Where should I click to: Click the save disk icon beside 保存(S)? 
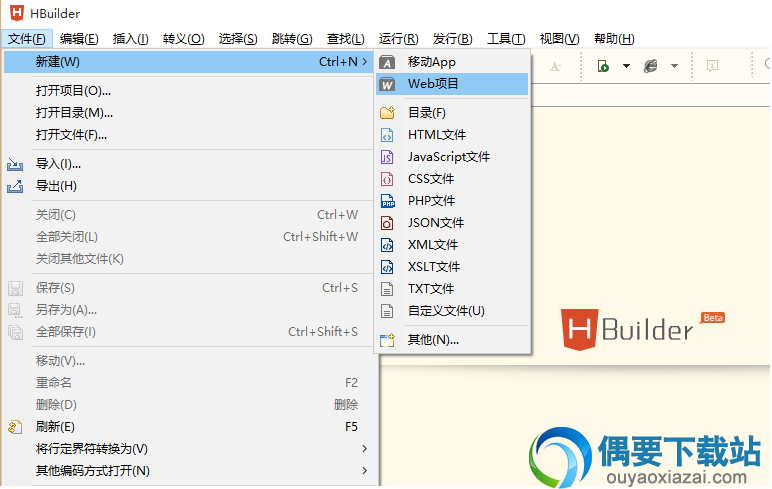tap(16, 288)
